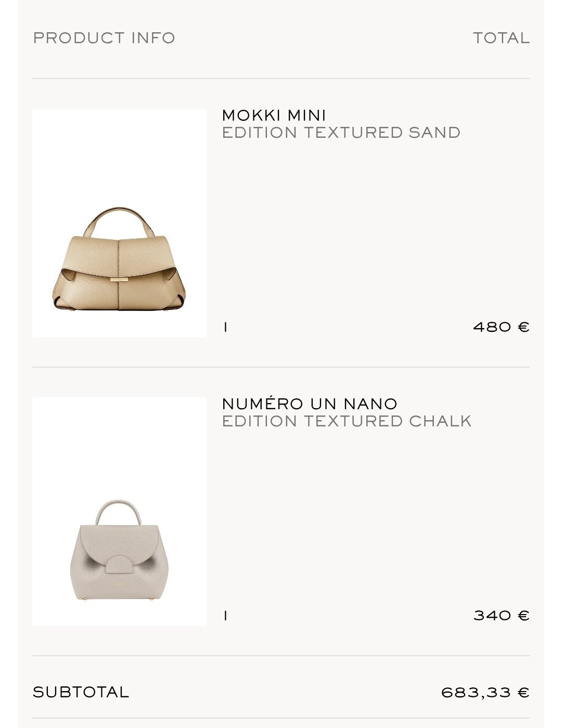The width and height of the screenshot is (562, 728).
Task: Click the 683,33 € subtotal amount
Action: (x=485, y=693)
